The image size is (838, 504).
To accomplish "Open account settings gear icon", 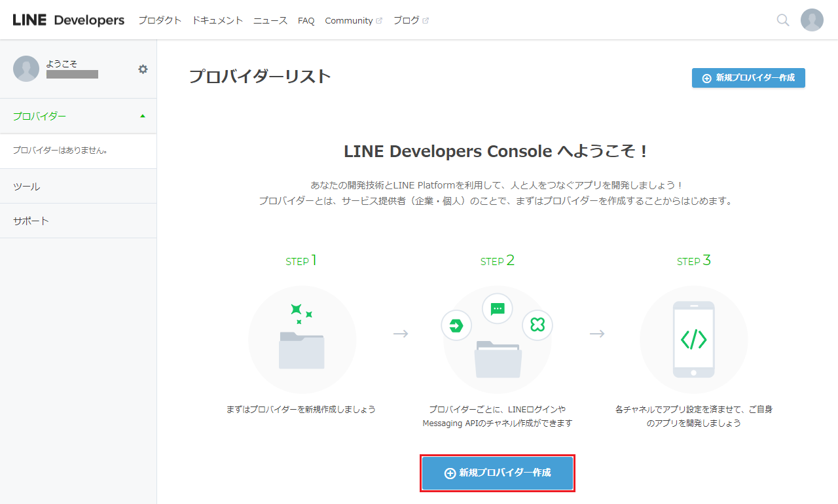I will pyautogui.click(x=143, y=69).
